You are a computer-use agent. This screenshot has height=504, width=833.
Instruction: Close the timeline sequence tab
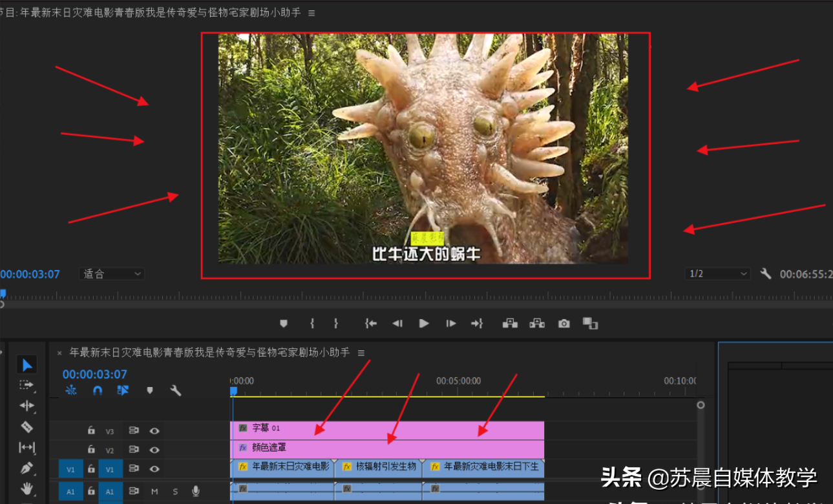(x=59, y=353)
